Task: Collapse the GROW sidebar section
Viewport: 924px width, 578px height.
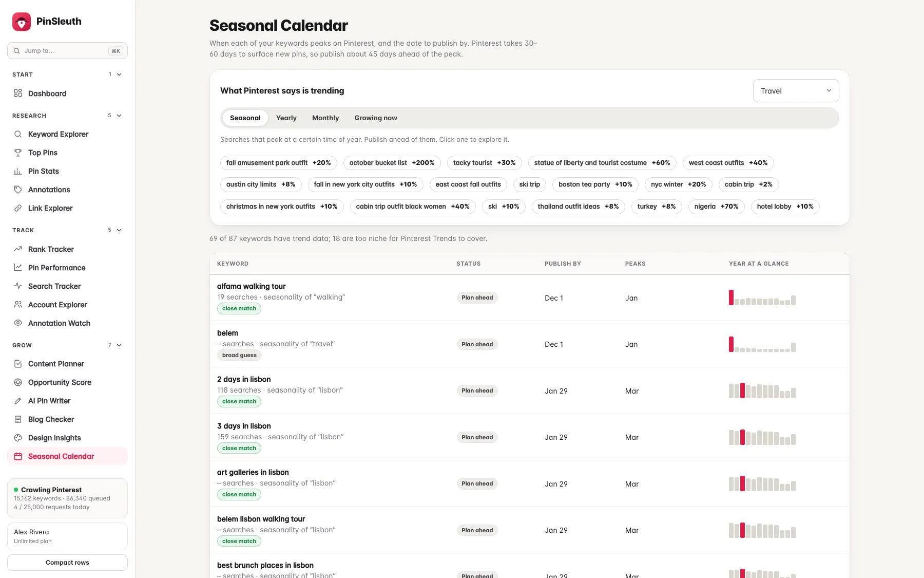Action: click(119, 345)
